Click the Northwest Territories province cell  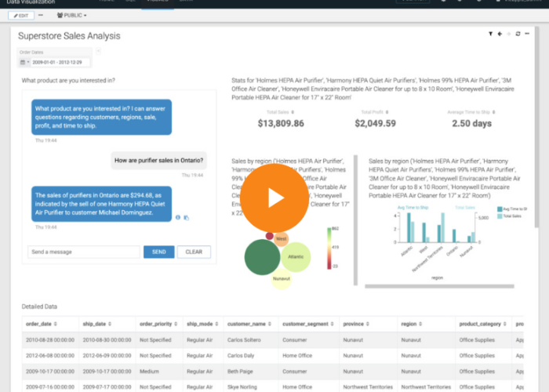click(x=368, y=387)
